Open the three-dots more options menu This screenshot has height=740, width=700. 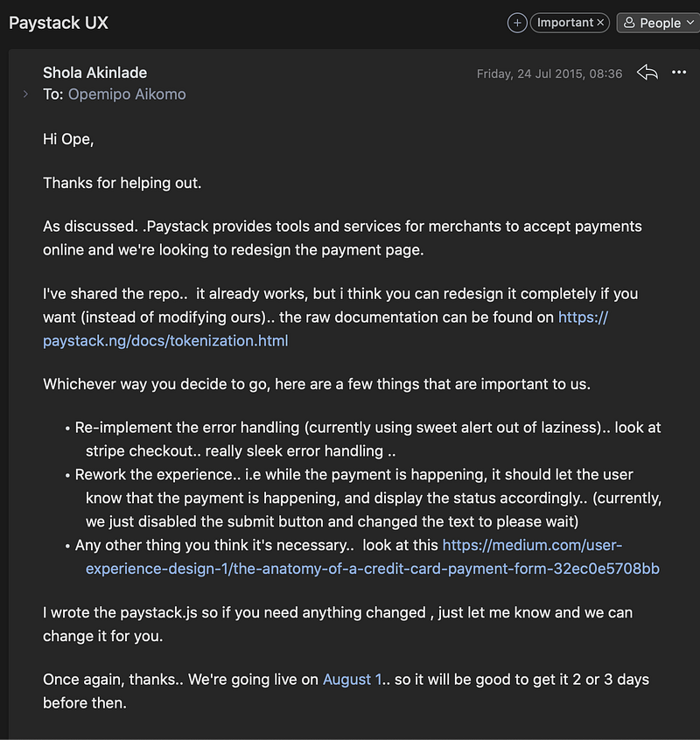[x=679, y=73]
